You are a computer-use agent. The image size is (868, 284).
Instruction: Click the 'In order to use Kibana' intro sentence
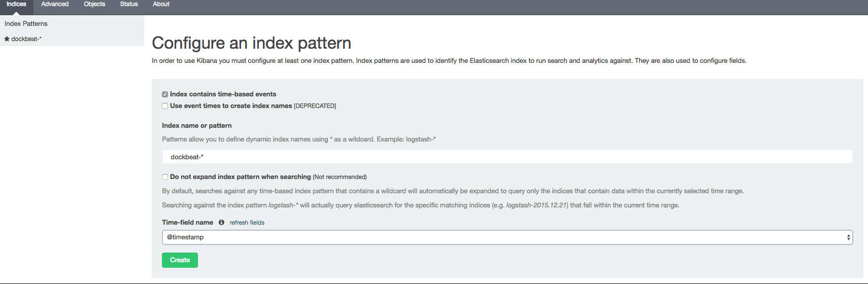tap(449, 61)
